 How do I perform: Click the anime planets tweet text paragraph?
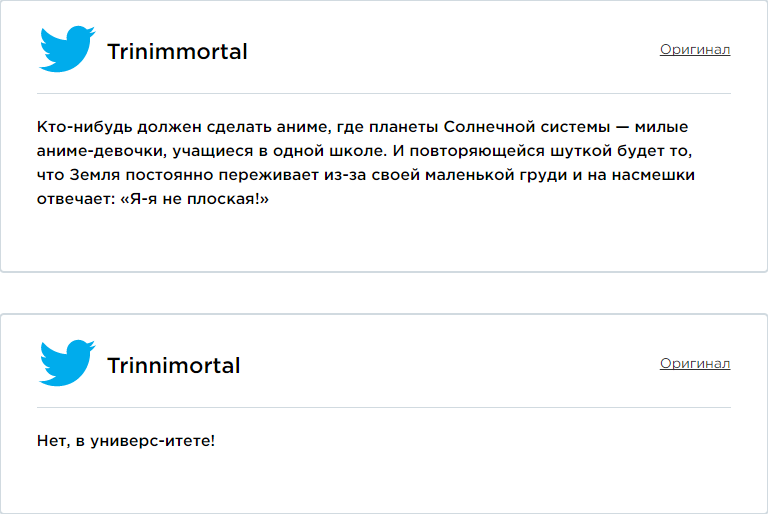pos(366,163)
